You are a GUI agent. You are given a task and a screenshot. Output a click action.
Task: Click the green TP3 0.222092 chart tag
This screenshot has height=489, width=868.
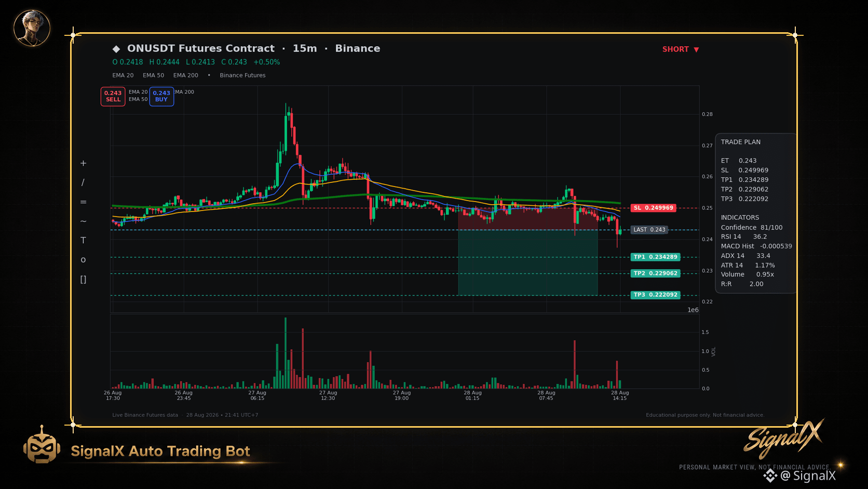[x=655, y=295]
